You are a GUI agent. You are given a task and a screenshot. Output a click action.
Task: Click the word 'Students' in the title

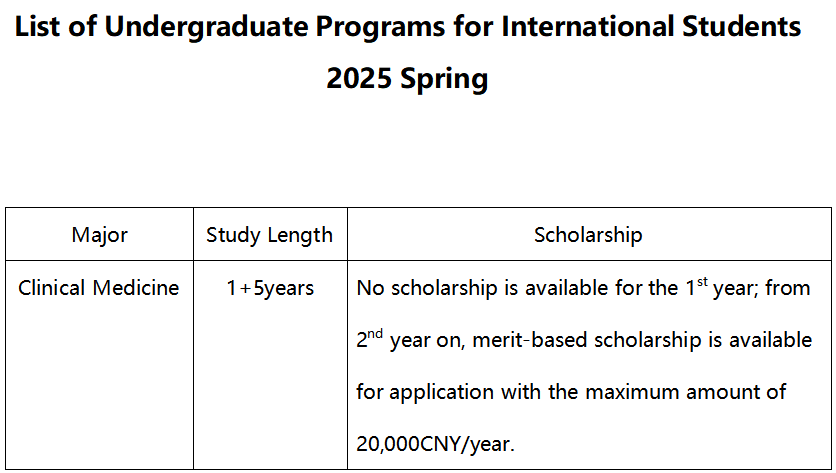point(742,26)
